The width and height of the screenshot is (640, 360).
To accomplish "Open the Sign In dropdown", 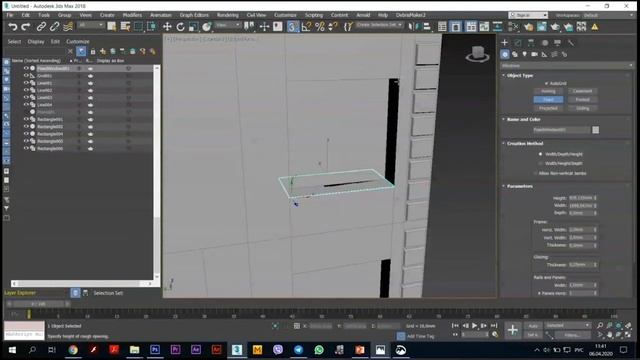I will 528,15.
